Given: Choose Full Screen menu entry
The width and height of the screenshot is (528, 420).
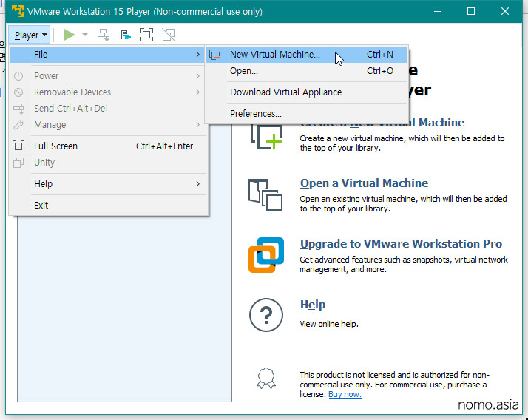Looking at the screenshot, I should 106,146.
